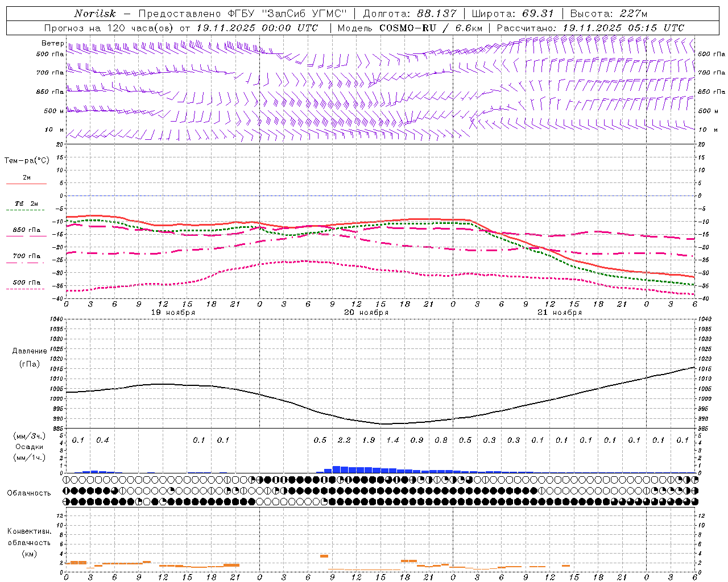Viewport: 728px width, 582px height.
Task: Click 'Рассчитано: 19.11.2025 05:15 UTC' text
Action: coord(590,28)
